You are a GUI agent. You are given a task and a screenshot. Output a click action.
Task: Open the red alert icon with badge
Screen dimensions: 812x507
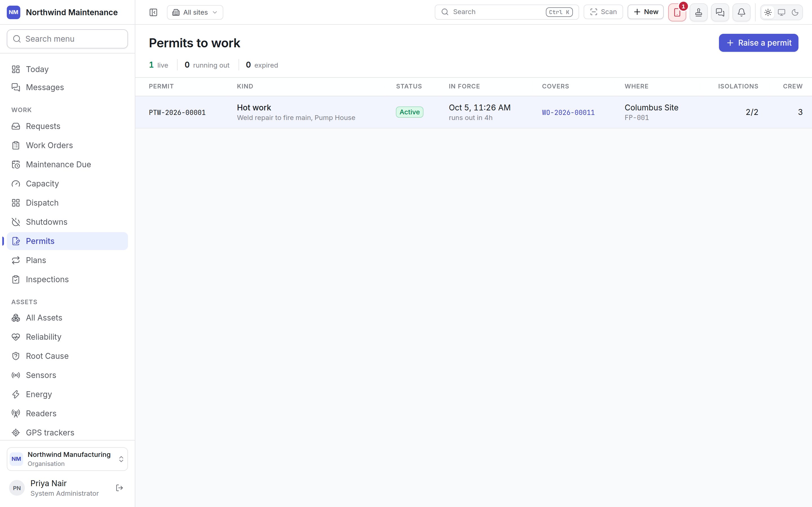point(677,12)
